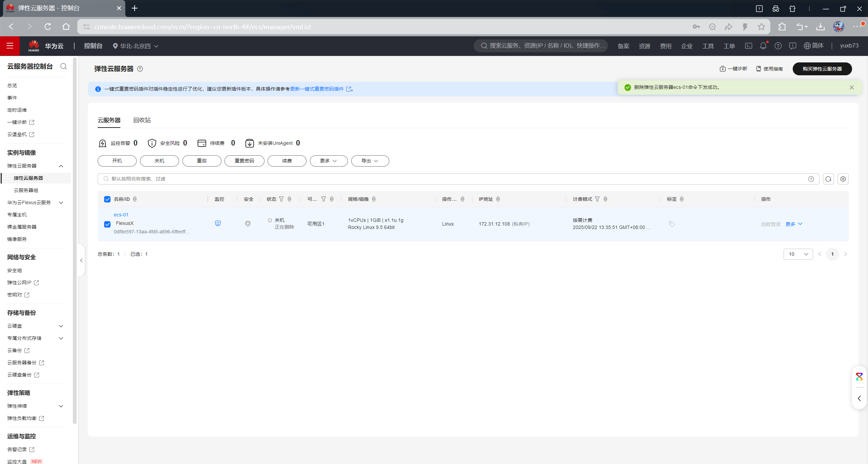Image resolution: width=868 pixels, height=464 pixels.
Task: Open the CloudShell terminal icon in header
Action: pyautogui.click(x=749, y=46)
